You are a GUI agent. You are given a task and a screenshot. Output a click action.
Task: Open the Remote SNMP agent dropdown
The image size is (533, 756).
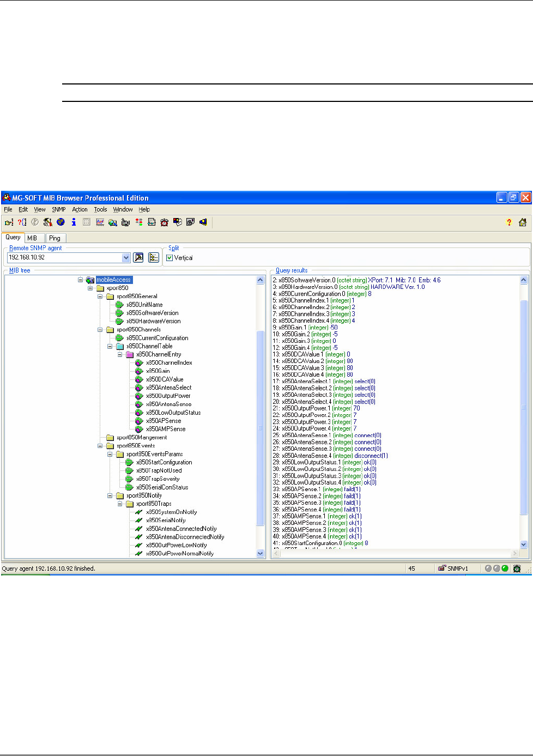point(126,257)
